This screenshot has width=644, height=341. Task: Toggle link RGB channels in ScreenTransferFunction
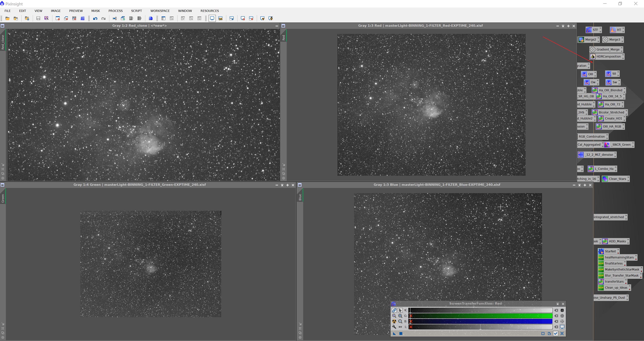(394, 310)
